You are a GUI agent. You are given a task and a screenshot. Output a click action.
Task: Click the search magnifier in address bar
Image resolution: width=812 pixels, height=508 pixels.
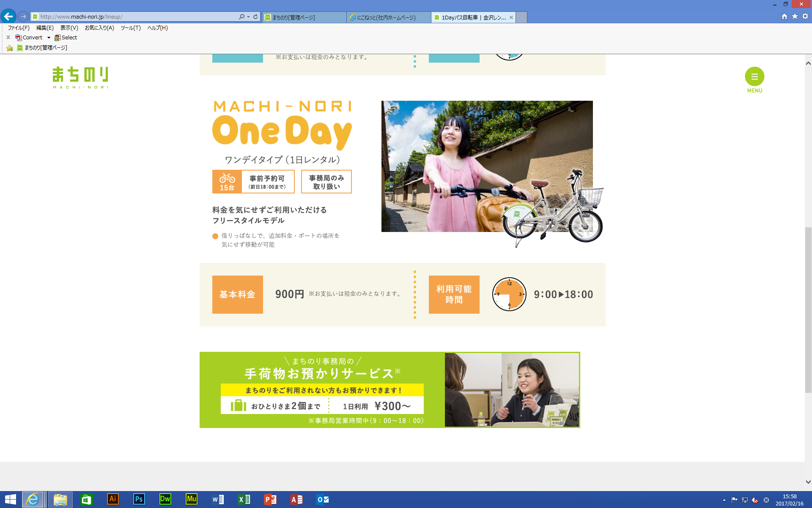[241, 17]
